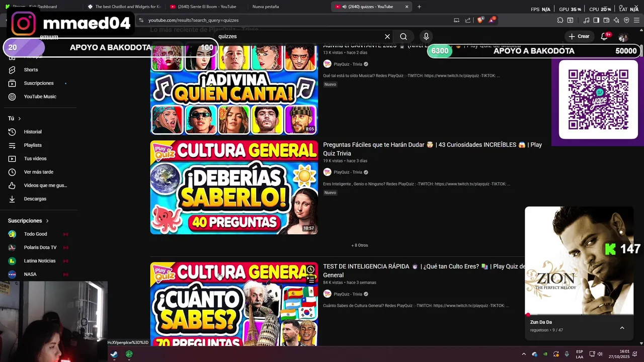Open the Zion Perfect Melody album art
The width and height of the screenshot is (644, 362).
click(x=579, y=260)
